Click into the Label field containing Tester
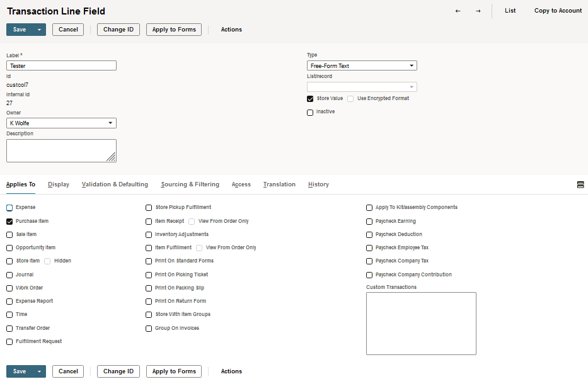The width and height of the screenshot is (588, 384). [62, 65]
